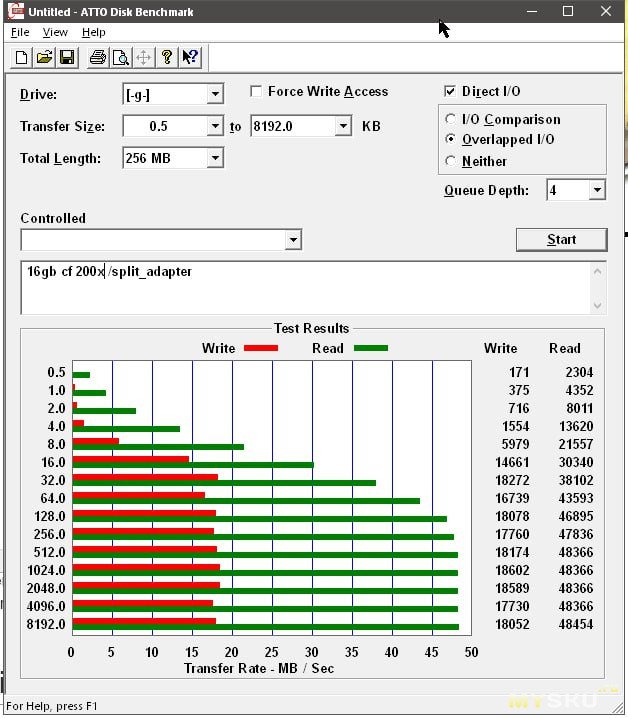628x718 pixels.
Task: Open the Queue Depth dropdown
Action: coord(597,190)
